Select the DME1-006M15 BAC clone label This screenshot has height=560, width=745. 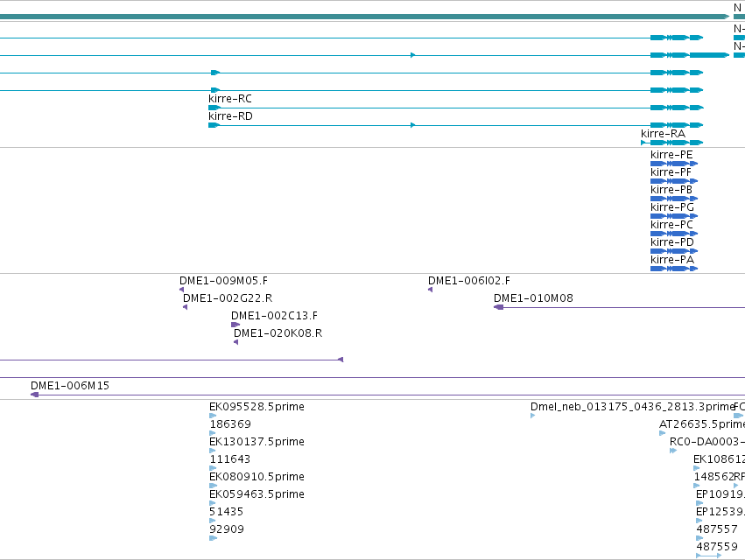(70, 386)
